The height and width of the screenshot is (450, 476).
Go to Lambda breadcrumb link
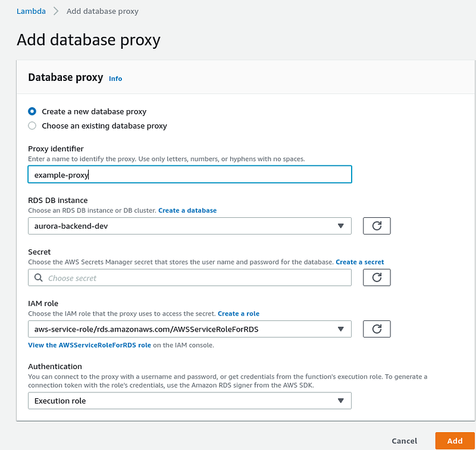pos(31,11)
